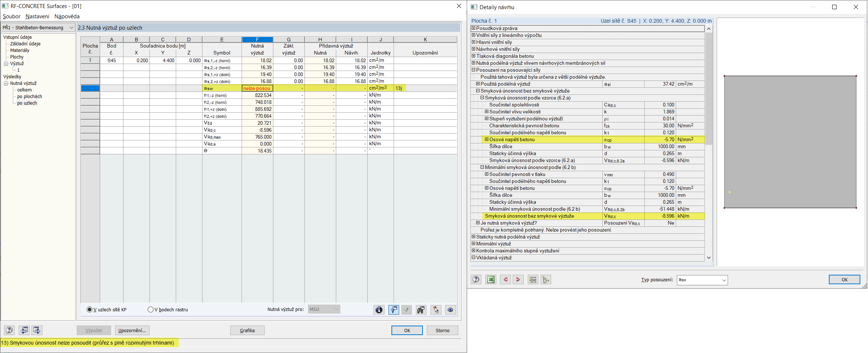
Task: Click the 'S45' point cell
Action: point(111,60)
